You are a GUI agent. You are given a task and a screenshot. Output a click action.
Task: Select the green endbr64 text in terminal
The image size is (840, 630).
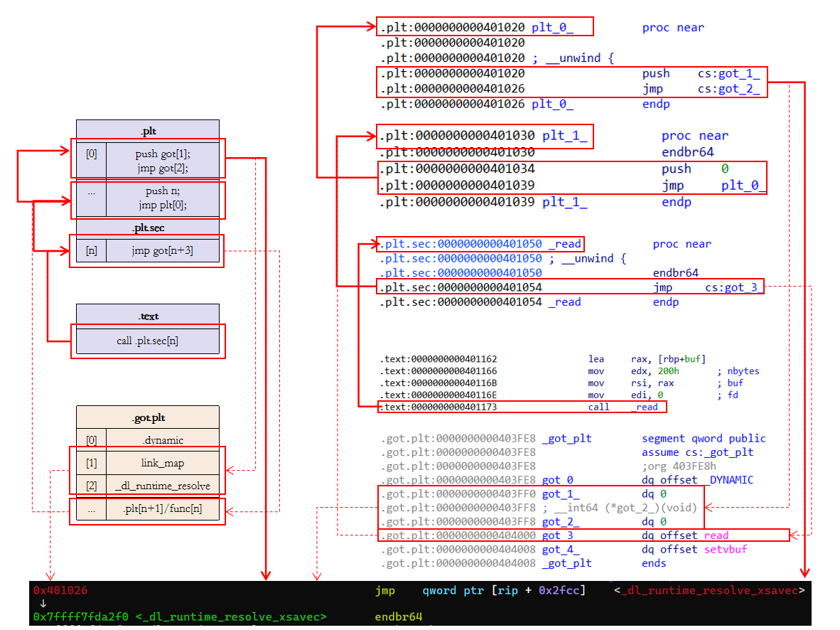pos(398,616)
